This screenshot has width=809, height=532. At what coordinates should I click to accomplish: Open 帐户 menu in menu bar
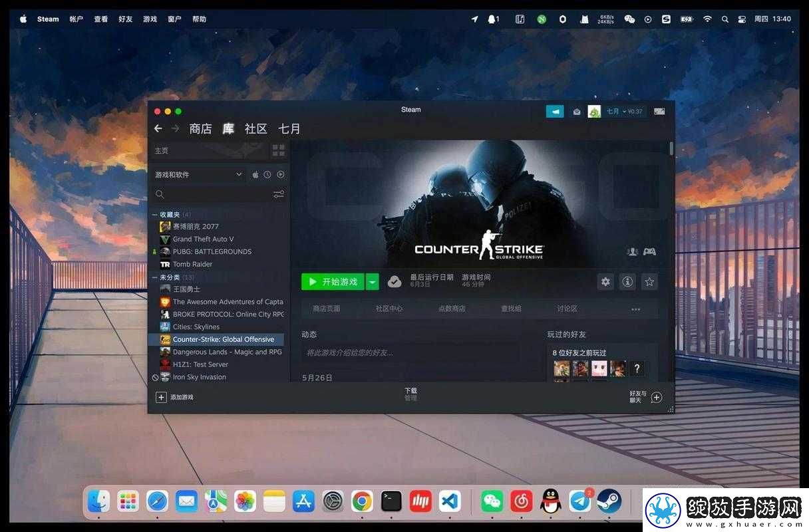(x=77, y=19)
